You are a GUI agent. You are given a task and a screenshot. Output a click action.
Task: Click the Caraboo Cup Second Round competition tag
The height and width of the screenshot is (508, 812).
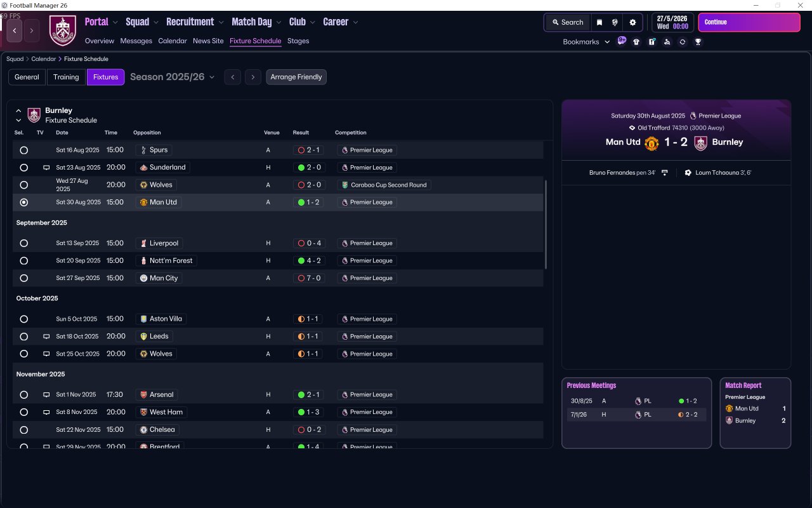(384, 185)
